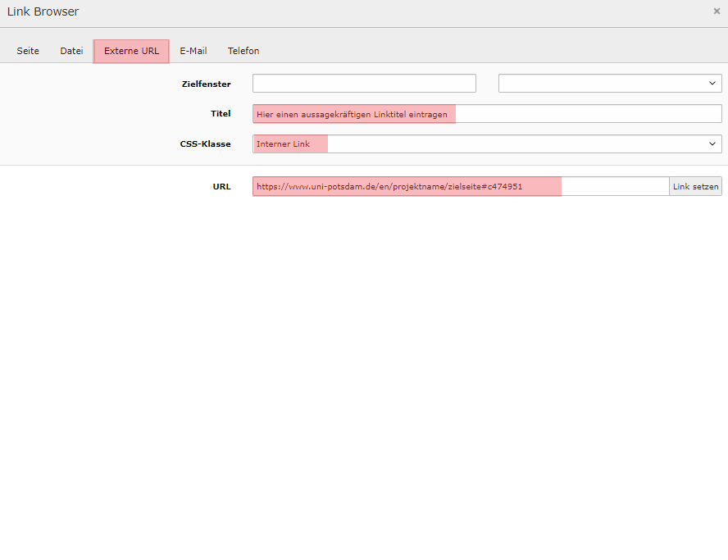Switch to the Seite tab

(x=28, y=51)
